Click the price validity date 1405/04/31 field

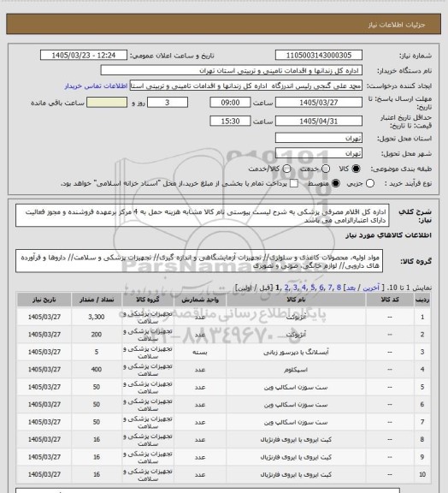pyautogui.click(x=319, y=121)
